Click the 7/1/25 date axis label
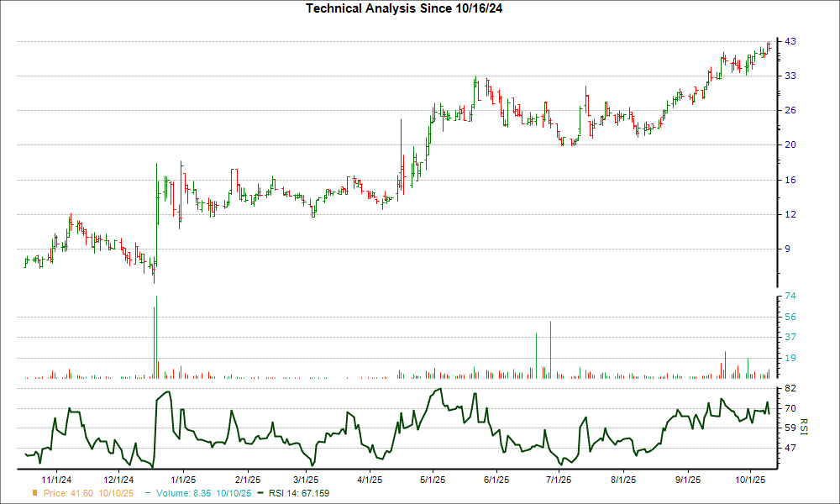 [x=559, y=480]
